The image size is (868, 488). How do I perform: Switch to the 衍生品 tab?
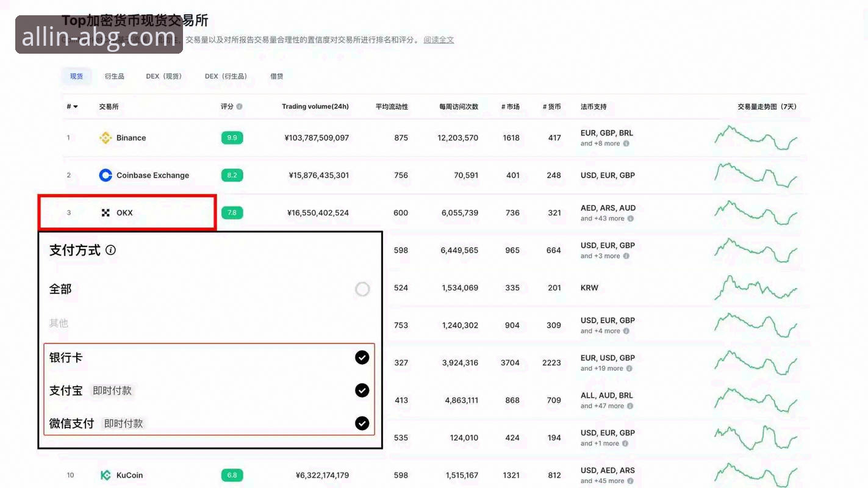(x=114, y=76)
